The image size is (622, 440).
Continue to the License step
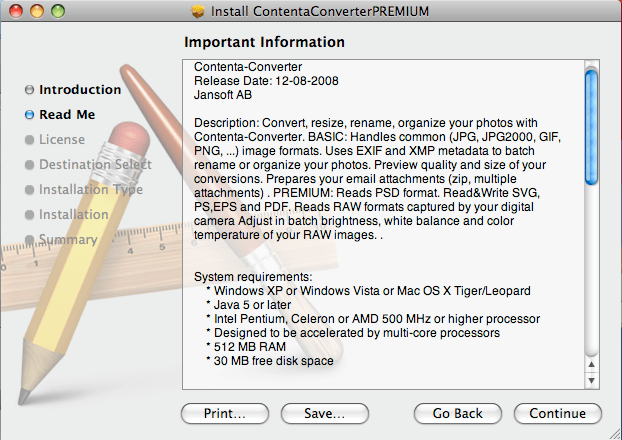pyautogui.click(x=558, y=413)
